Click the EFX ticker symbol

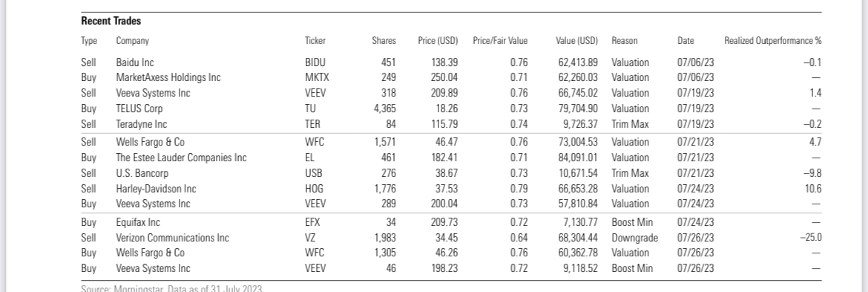(x=312, y=223)
